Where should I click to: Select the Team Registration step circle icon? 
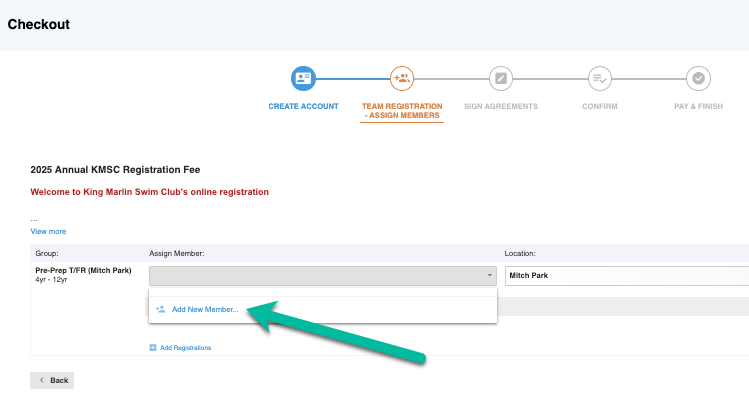[x=401, y=78]
